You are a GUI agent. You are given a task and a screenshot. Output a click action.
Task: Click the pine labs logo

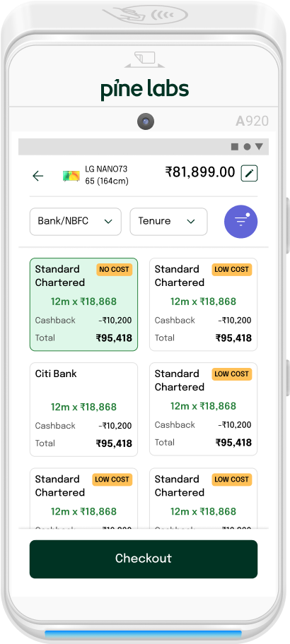(145, 89)
